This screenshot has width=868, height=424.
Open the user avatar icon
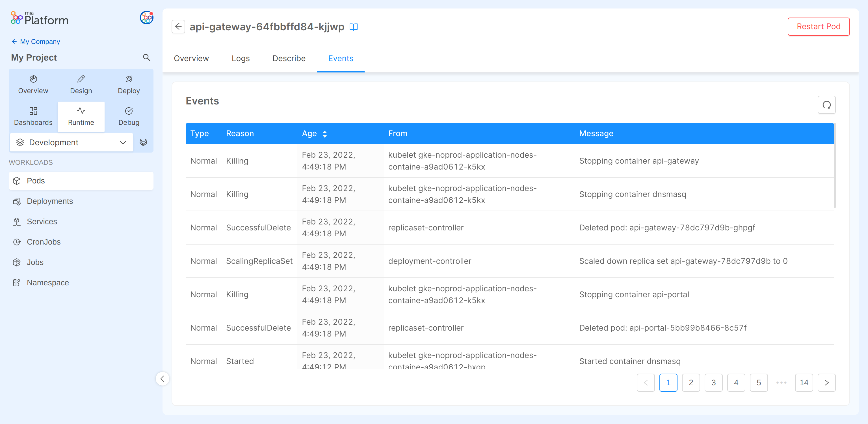(x=146, y=18)
